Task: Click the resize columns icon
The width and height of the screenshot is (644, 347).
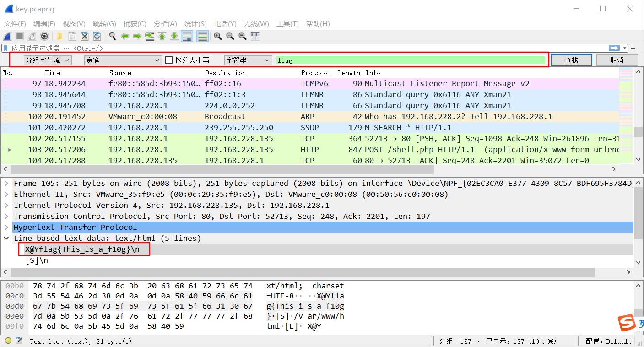Action: pyautogui.click(x=255, y=36)
